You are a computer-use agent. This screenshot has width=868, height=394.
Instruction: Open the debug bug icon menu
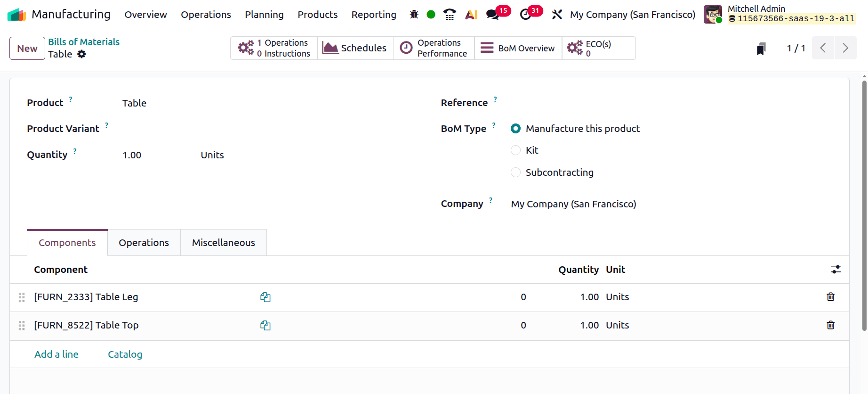point(414,15)
